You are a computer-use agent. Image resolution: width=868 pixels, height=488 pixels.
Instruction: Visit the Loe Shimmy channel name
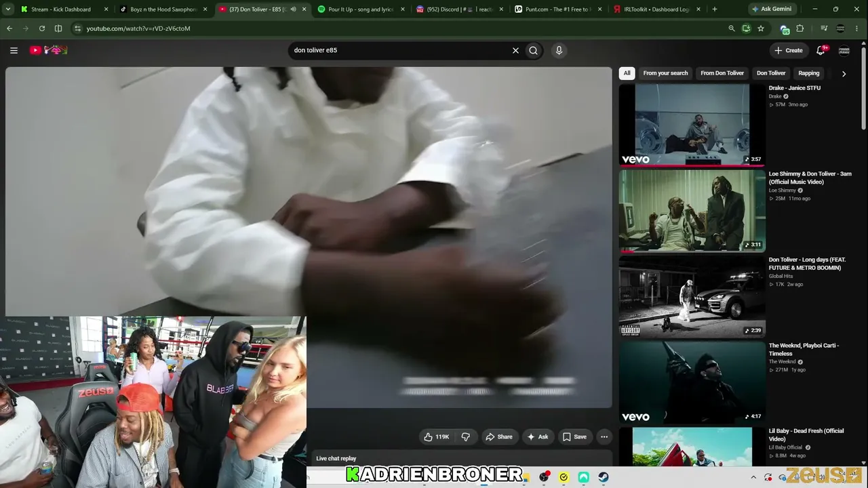pyautogui.click(x=783, y=190)
